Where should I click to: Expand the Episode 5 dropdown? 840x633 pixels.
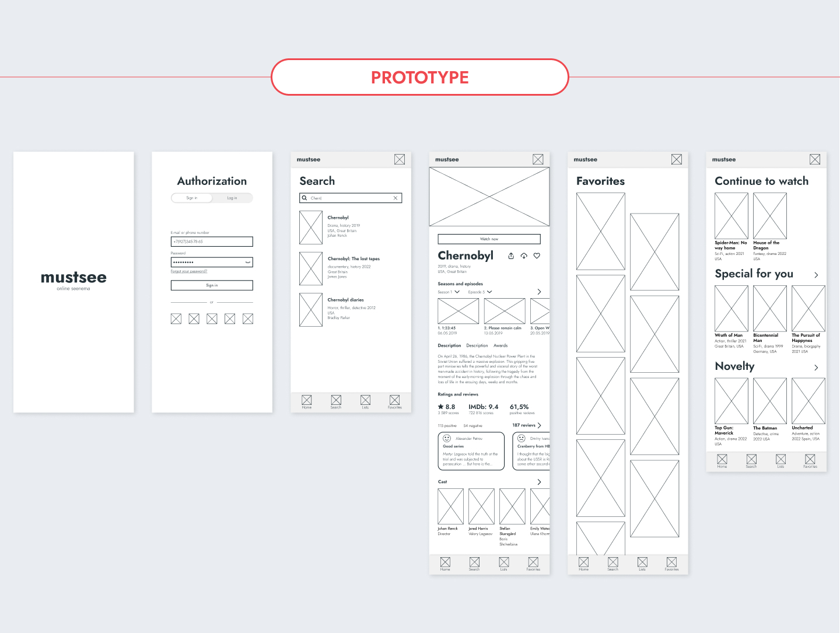coord(480,292)
